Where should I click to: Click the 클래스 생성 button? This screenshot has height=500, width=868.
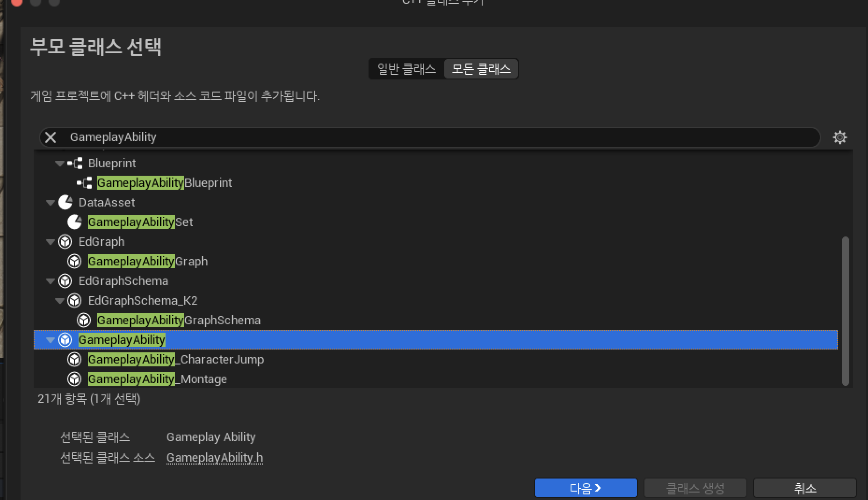point(695,488)
